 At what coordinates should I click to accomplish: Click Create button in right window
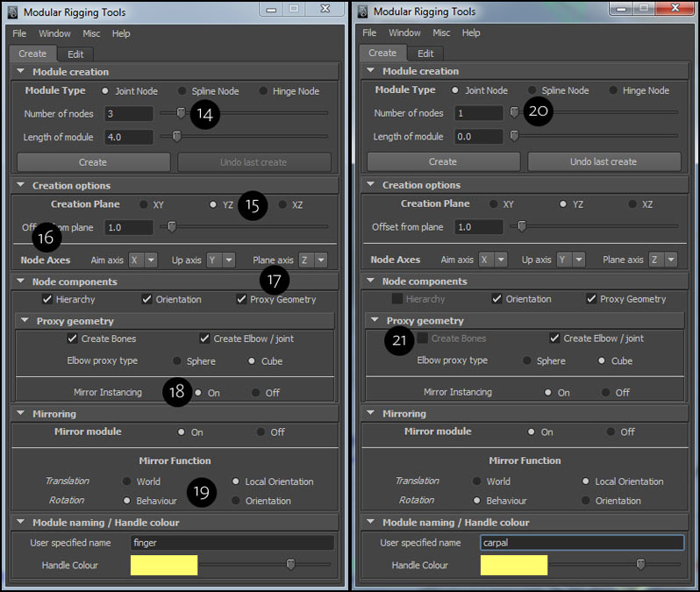click(x=443, y=161)
